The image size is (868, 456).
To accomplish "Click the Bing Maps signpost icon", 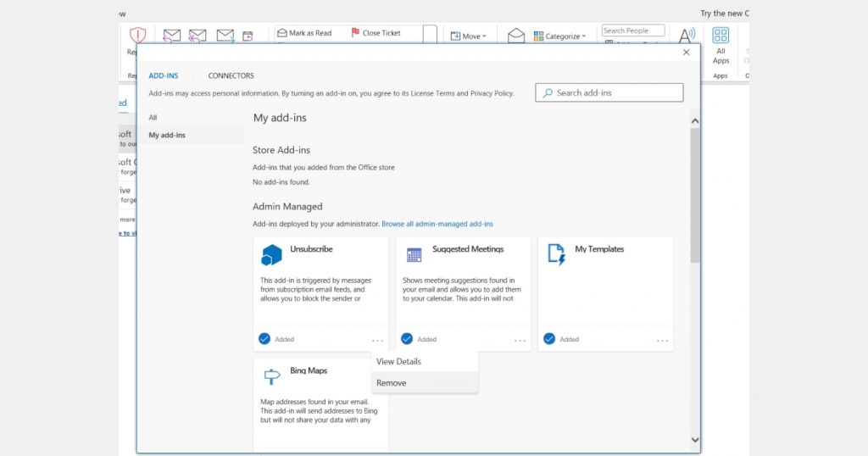I will [x=271, y=375].
